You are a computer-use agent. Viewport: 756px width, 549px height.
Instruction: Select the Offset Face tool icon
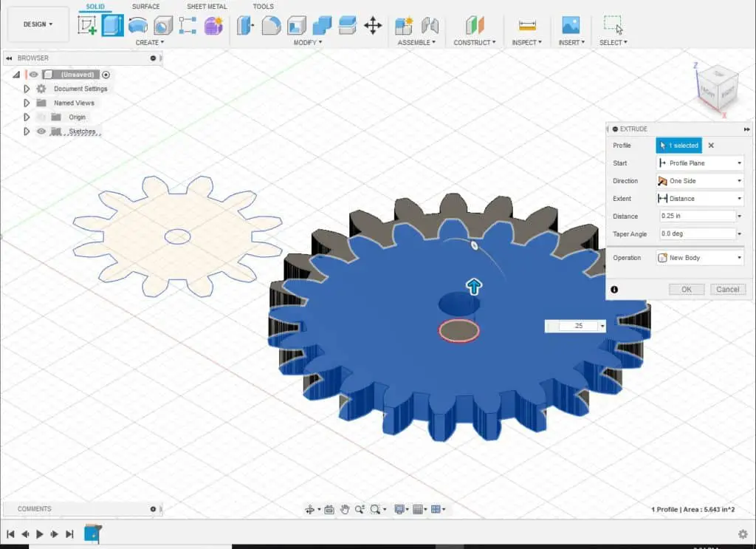tap(347, 25)
